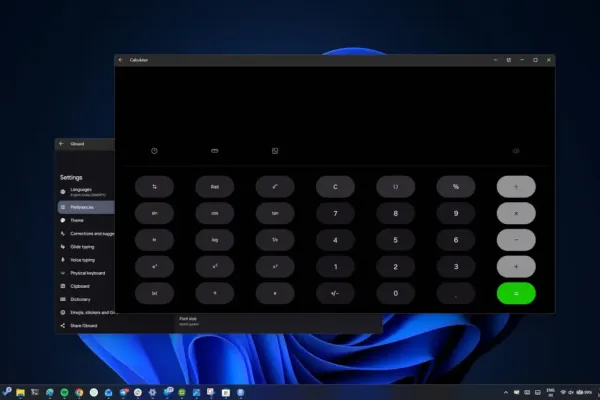
Task: Expand Physical keyboard in Gboard settings
Action: [x=86, y=273]
